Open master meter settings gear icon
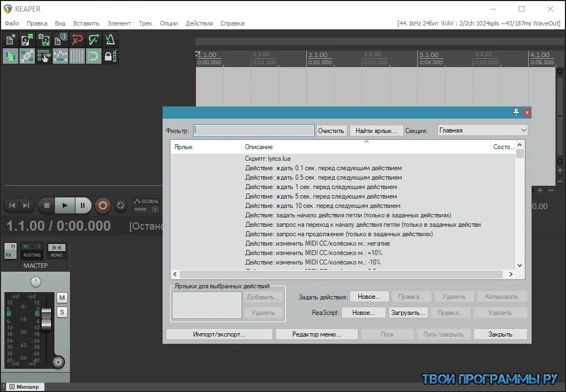 pyautogui.click(x=58, y=362)
